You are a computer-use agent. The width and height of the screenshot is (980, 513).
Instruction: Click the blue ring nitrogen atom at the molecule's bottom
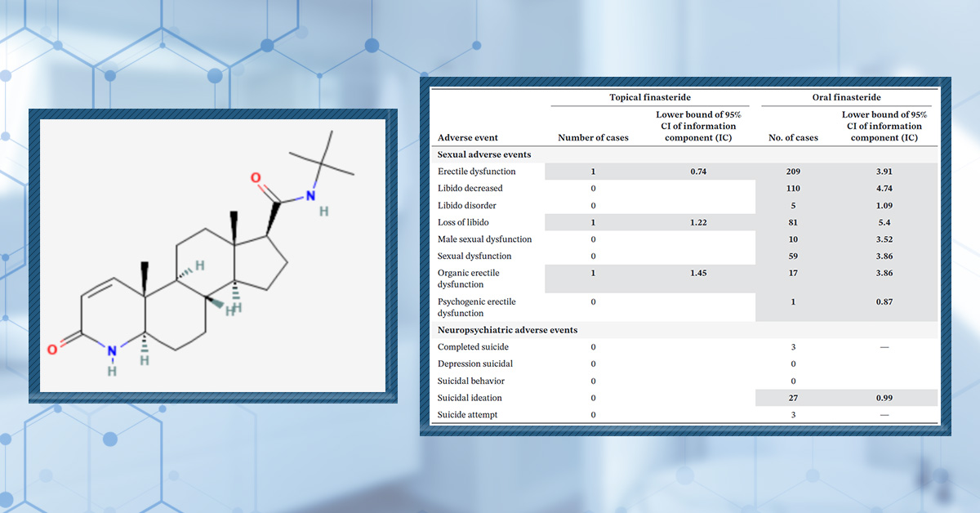pos(113,351)
